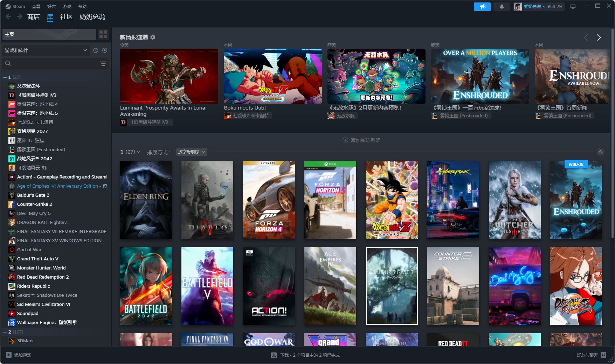Select the 库 tab
This screenshot has width=615, height=364.
point(50,17)
